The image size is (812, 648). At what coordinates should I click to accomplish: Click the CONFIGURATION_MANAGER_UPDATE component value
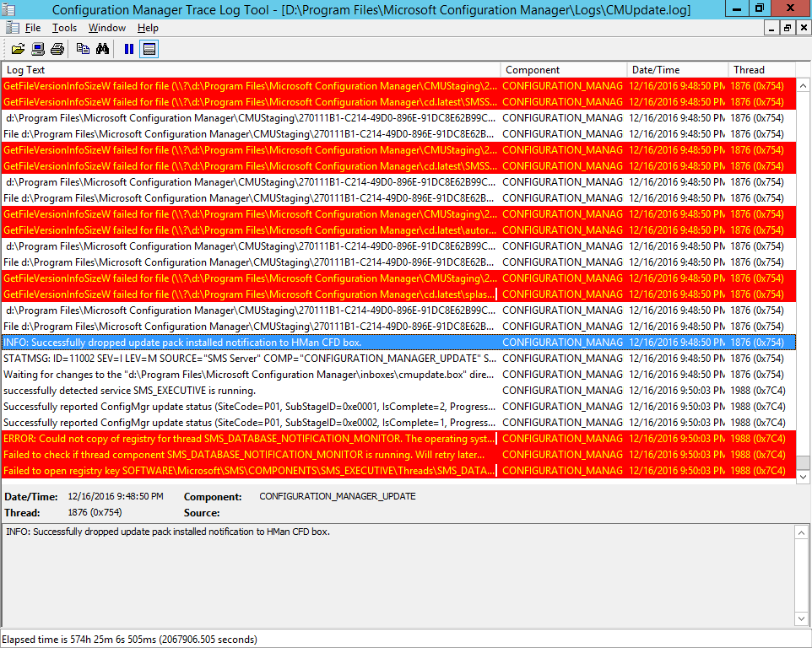coord(337,496)
